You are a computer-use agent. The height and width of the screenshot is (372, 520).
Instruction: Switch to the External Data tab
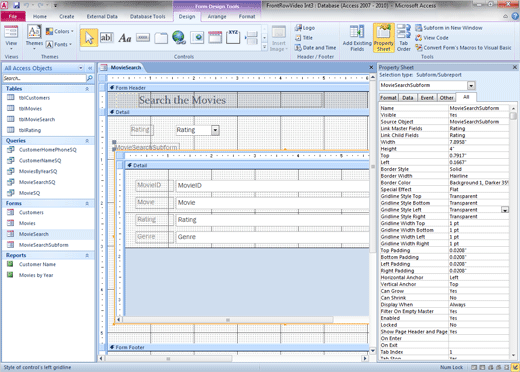(102, 16)
